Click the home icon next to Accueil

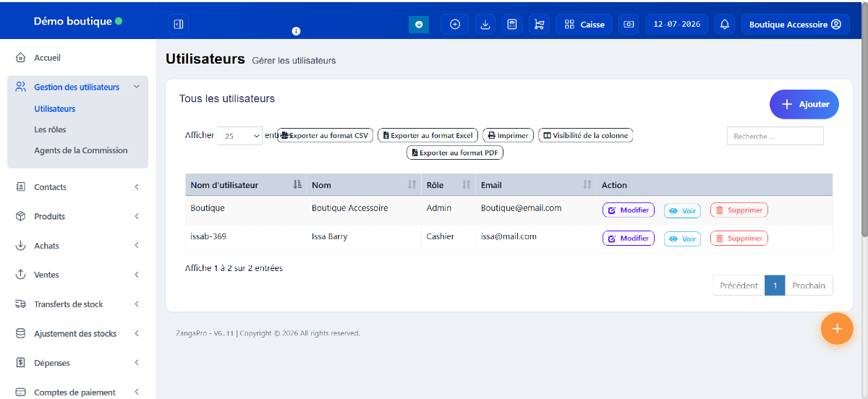click(x=21, y=57)
